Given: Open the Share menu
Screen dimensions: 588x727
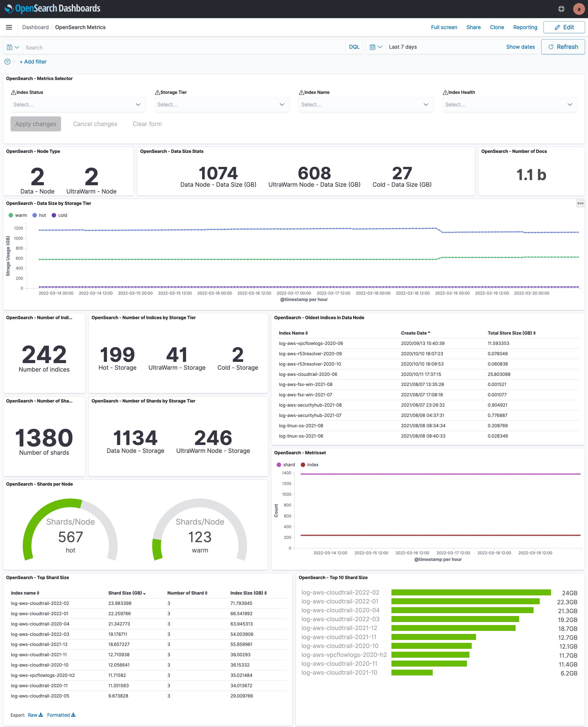Looking at the screenshot, I should click(474, 27).
